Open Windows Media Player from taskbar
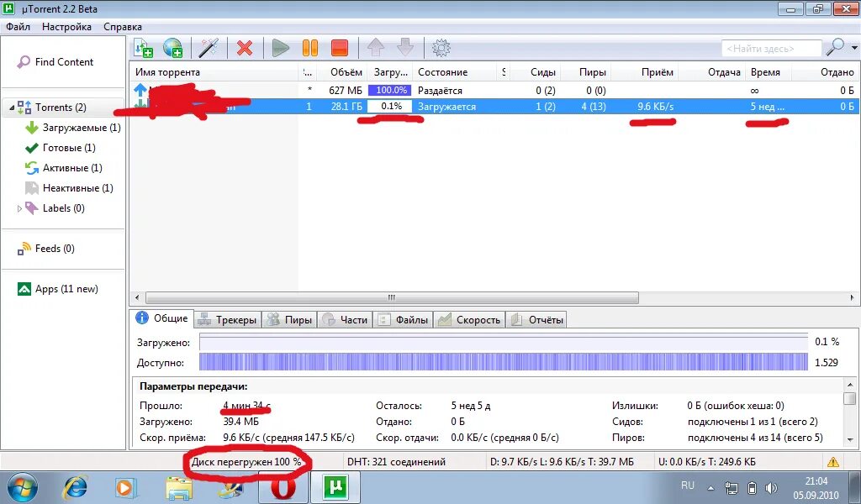 tap(125, 487)
